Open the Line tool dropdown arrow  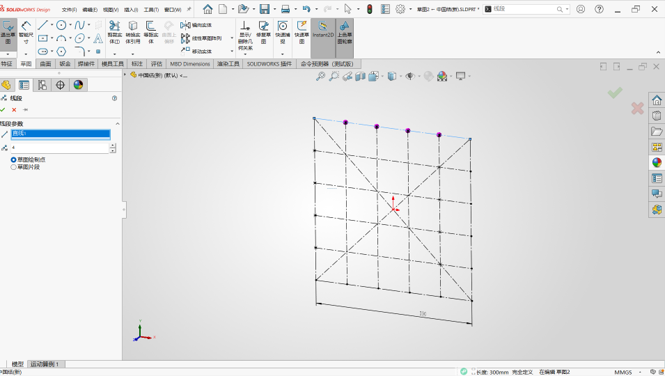[x=52, y=25]
